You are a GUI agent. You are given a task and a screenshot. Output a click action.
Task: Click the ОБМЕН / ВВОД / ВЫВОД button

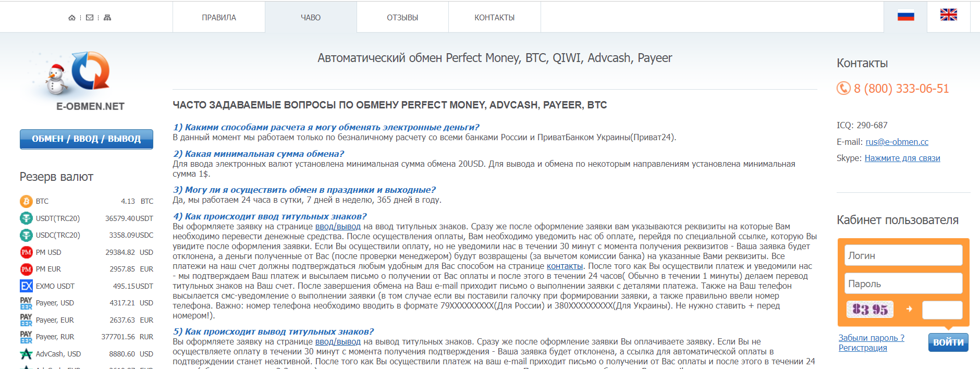pos(87,139)
